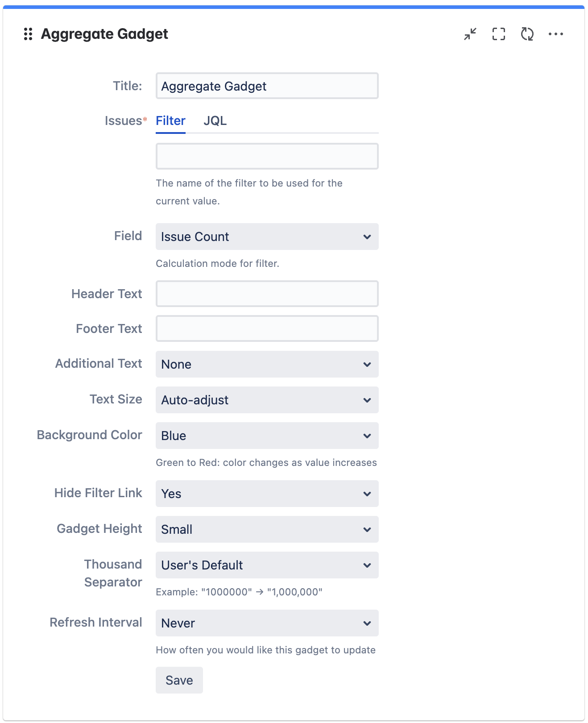Image resolution: width=588 pixels, height=723 pixels.
Task: Open the gadget's more options menu
Action: pyautogui.click(x=556, y=34)
